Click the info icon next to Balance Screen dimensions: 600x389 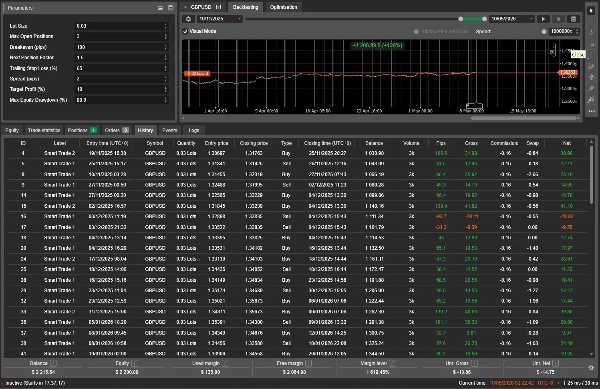pos(54,363)
